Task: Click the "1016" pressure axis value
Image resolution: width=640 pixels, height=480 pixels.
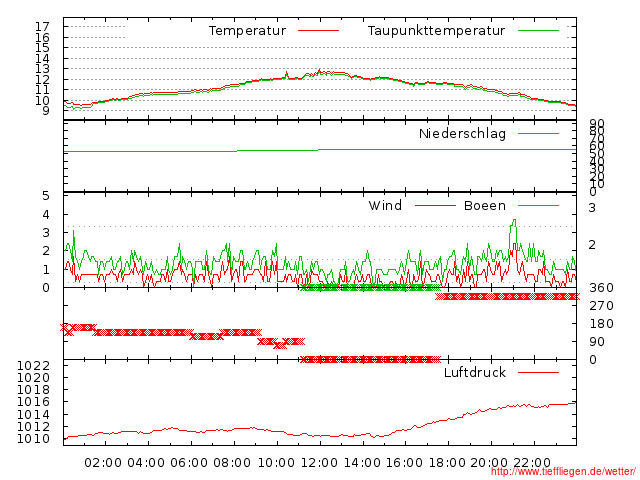Action: point(33,402)
